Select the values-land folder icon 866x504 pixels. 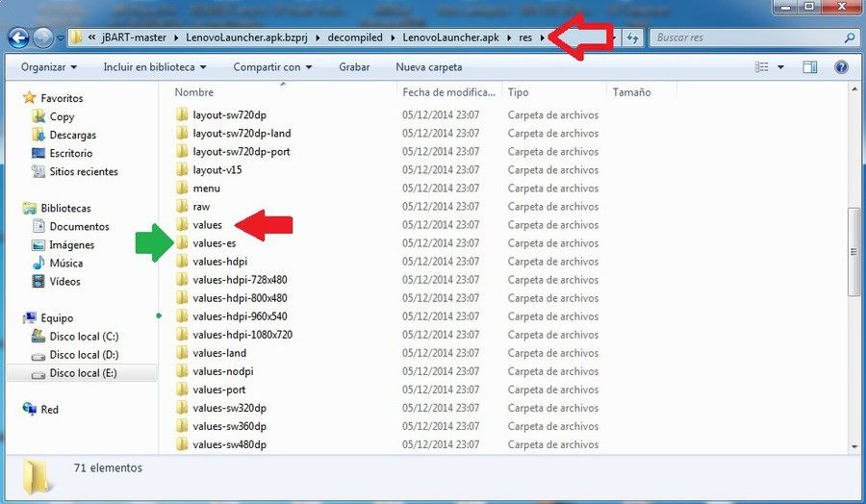pos(182,352)
